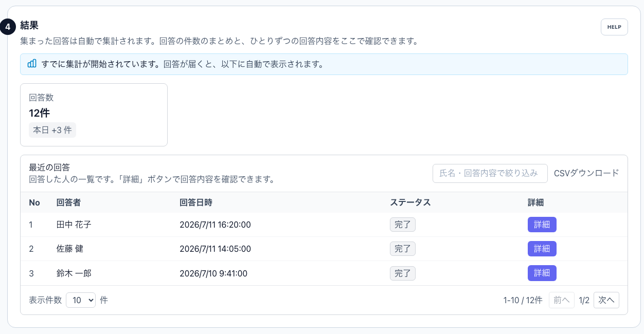
Task: Click the bar chart icon in info banner
Action: pyautogui.click(x=32, y=64)
